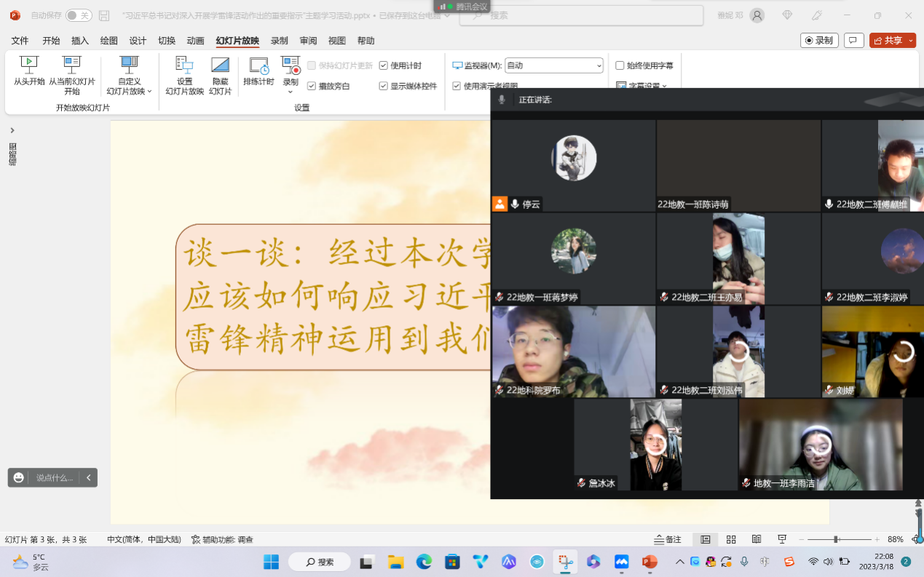Uncheck the 使用计时 checkbox
Screen dimensions: 924x577
(x=384, y=65)
